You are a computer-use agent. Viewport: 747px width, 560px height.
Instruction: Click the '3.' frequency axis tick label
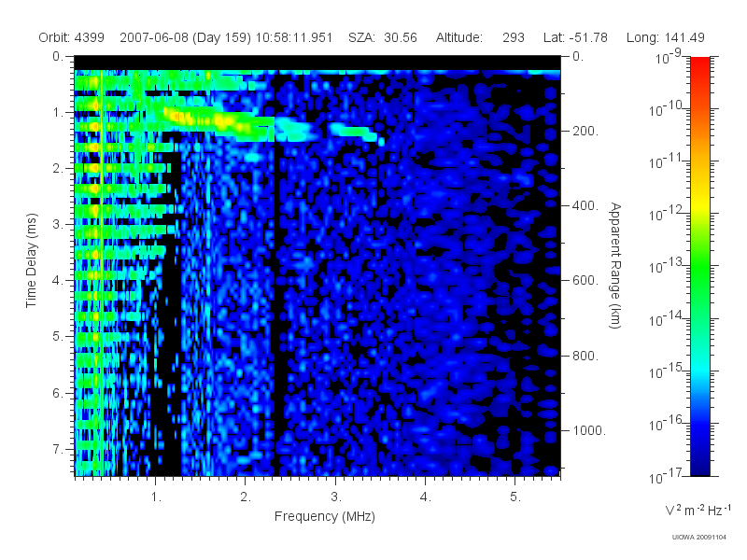point(336,497)
